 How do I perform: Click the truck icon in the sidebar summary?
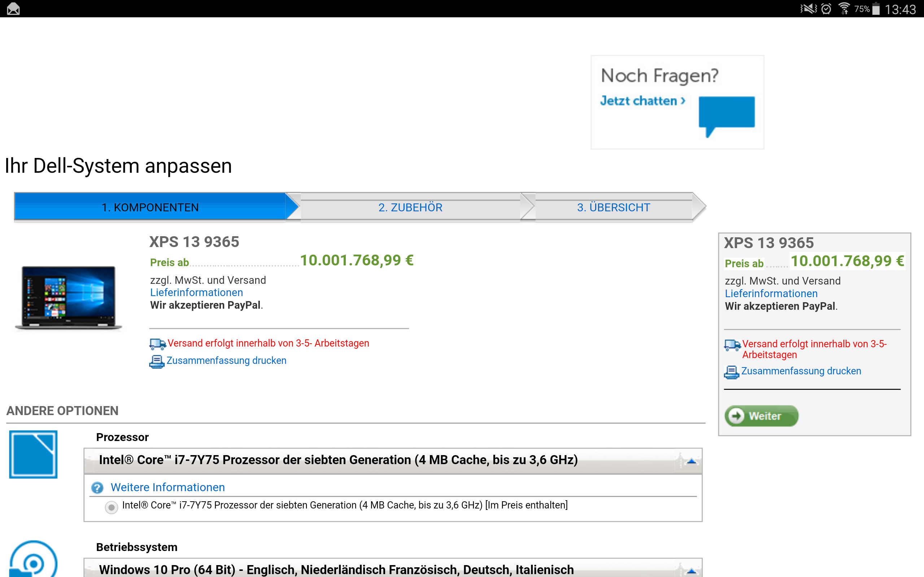(x=732, y=345)
